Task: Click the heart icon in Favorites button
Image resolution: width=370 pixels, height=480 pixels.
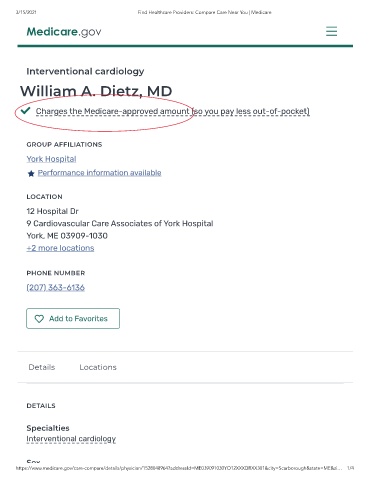Action: pyautogui.click(x=39, y=319)
